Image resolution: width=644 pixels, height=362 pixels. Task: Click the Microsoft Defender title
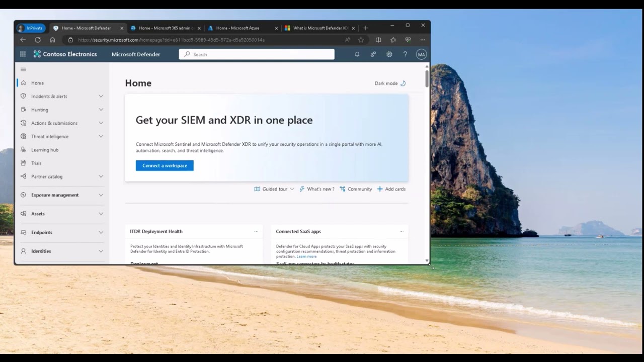[x=136, y=54]
